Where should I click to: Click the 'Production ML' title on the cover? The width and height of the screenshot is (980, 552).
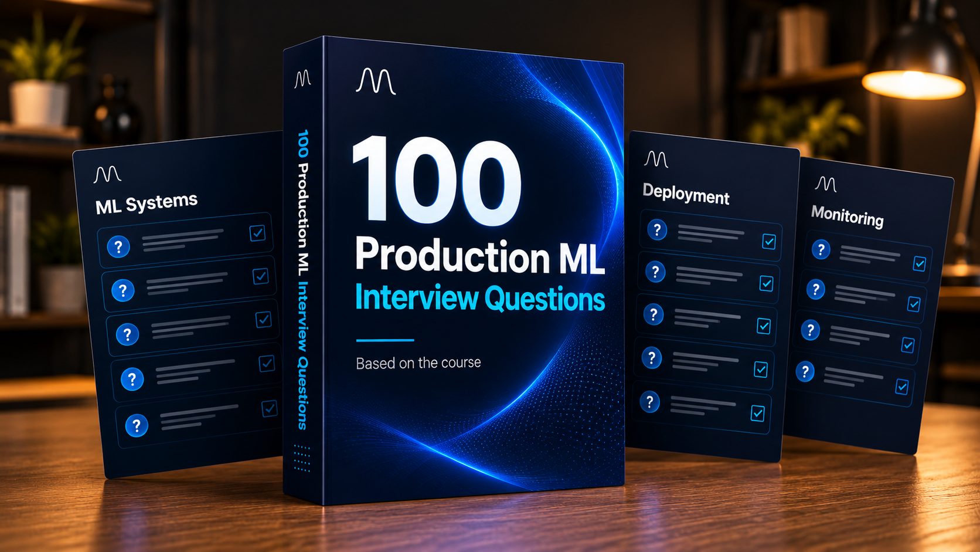tap(479, 256)
